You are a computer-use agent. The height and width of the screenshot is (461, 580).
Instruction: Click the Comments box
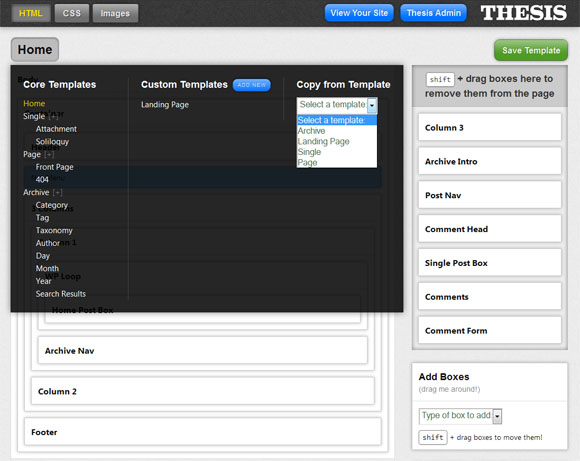click(x=489, y=297)
